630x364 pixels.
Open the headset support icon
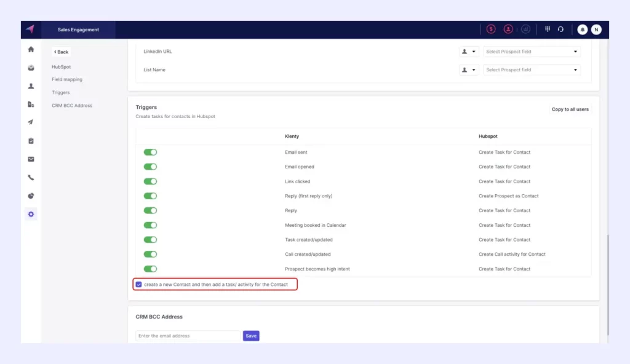560,30
